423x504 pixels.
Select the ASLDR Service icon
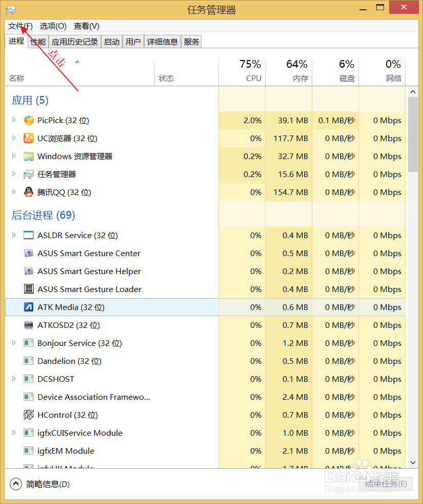29,235
